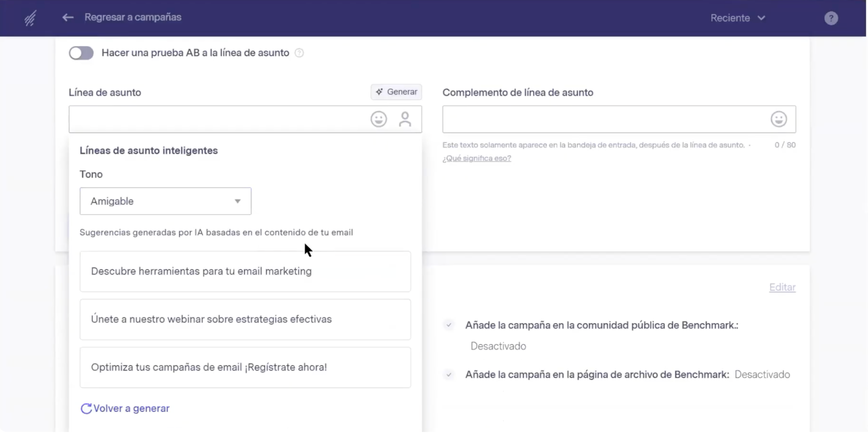Click the 0 / 80 character counter
The height and width of the screenshot is (435, 868).
coord(785,145)
